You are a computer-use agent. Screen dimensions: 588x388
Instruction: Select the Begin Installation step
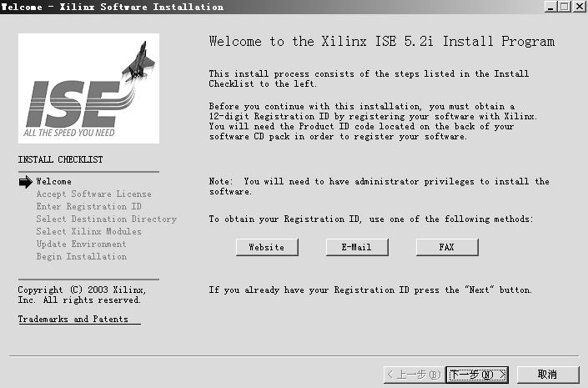tap(82, 257)
